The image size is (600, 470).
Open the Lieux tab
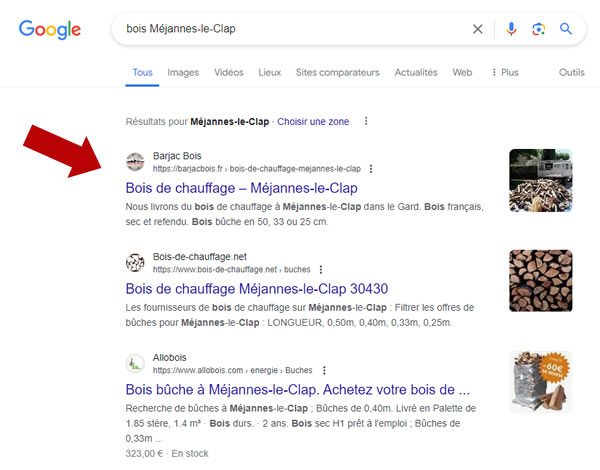269,72
